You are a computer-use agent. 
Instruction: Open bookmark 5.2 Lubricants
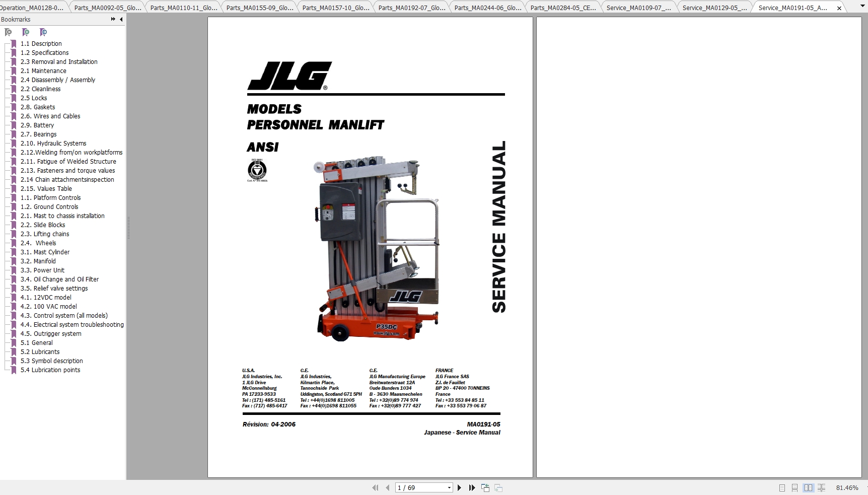[40, 352]
